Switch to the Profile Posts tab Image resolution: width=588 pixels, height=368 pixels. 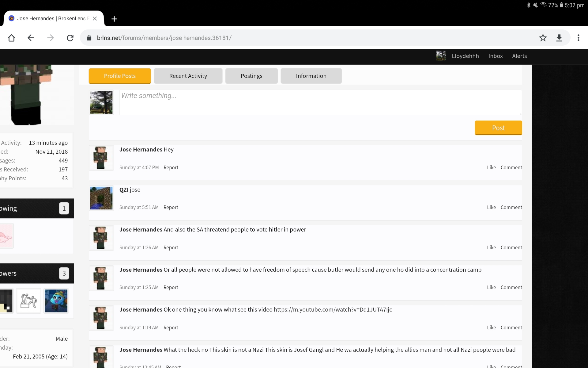click(x=120, y=76)
